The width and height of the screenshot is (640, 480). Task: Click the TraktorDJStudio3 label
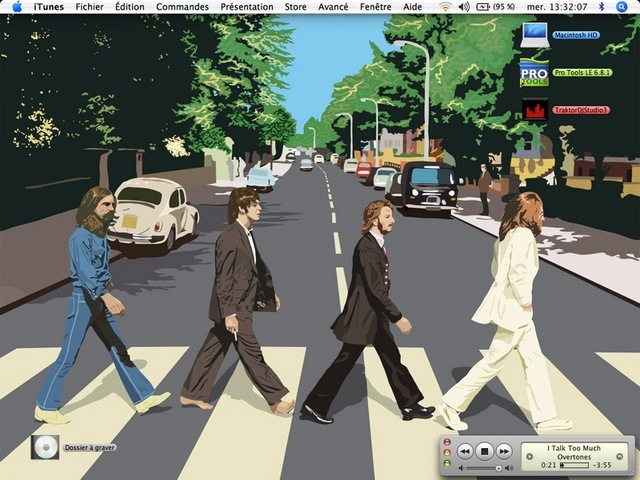(581, 110)
